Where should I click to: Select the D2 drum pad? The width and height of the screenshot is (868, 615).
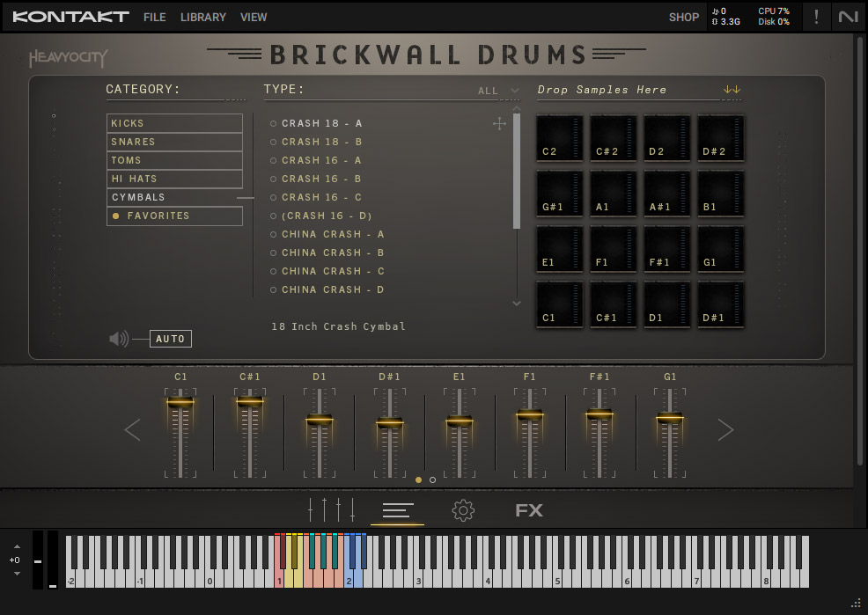pyautogui.click(x=667, y=138)
